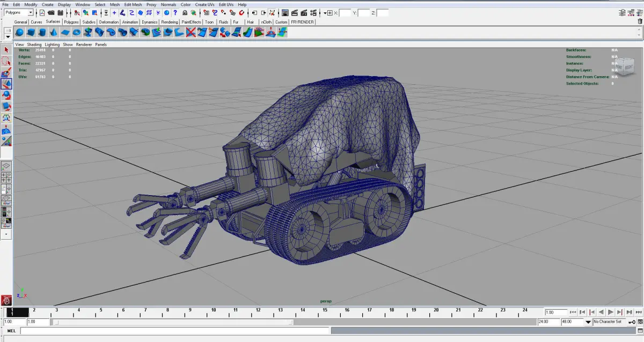Toggle snap to view planes
This screenshot has width=644, height=342.
(232, 12)
